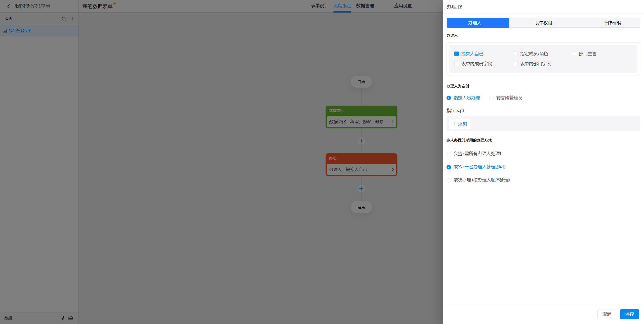Expand the 办理人：提交人自己 node chevron
The image size is (644, 324).
[392, 169]
